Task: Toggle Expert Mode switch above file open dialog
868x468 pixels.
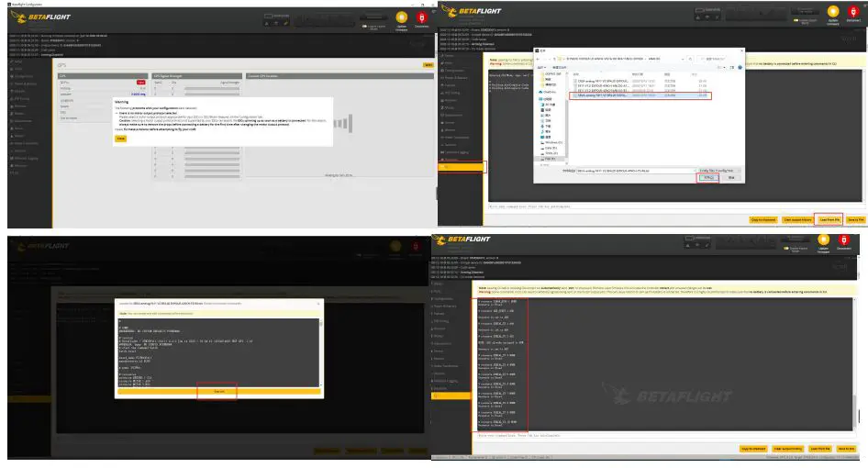Action: [796, 20]
